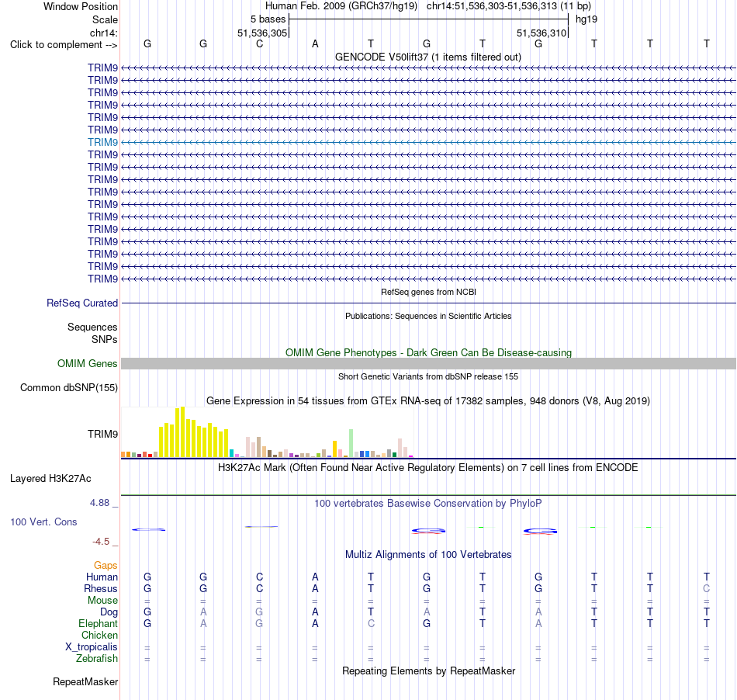The width and height of the screenshot is (737, 700).
Task: Click the faded C in the Rhesus row
Action: (707, 588)
